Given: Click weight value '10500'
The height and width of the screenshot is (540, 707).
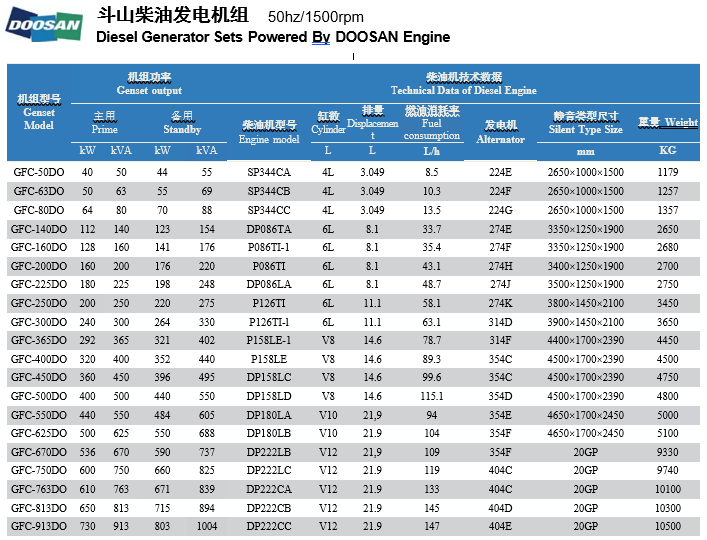Looking at the screenshot, I should pyautogui.click(x=668, y=526).
